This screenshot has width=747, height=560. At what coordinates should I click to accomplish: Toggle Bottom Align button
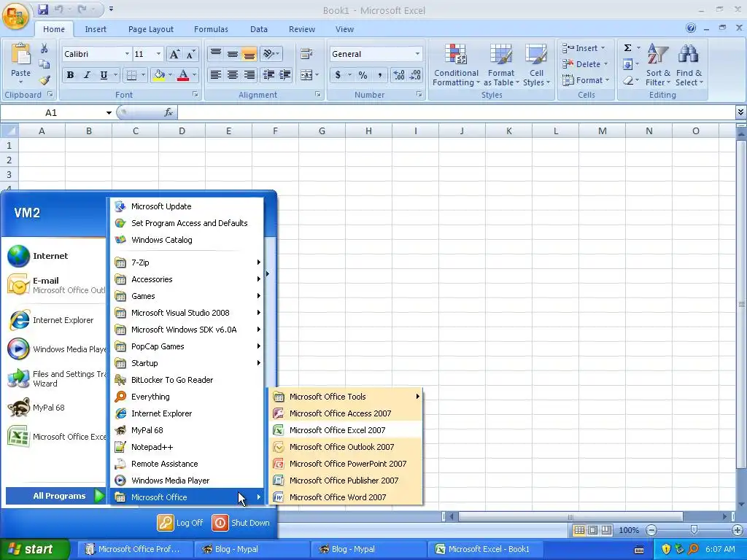coord(249,53)
